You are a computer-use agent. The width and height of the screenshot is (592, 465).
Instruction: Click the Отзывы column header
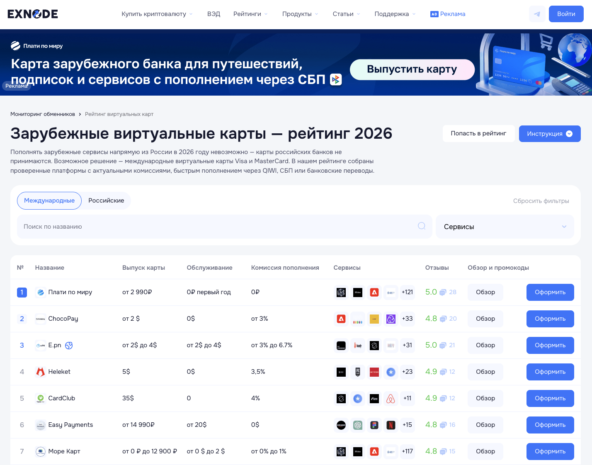tap(437, 268)
